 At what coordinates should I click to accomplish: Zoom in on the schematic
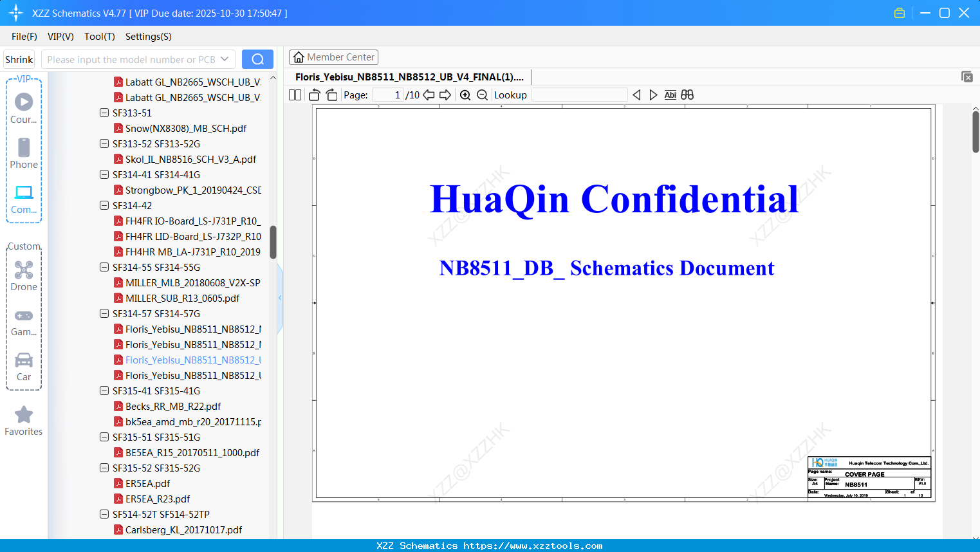[x=465, y=95]
